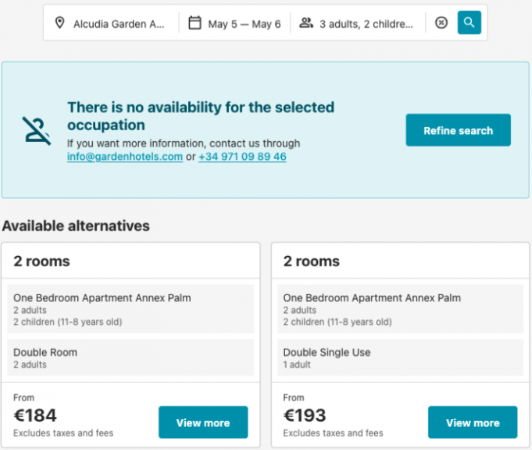Click the calendar icon
Image resolution: width=532 pixels, height=450 pixels.
[x=195, y=23]
